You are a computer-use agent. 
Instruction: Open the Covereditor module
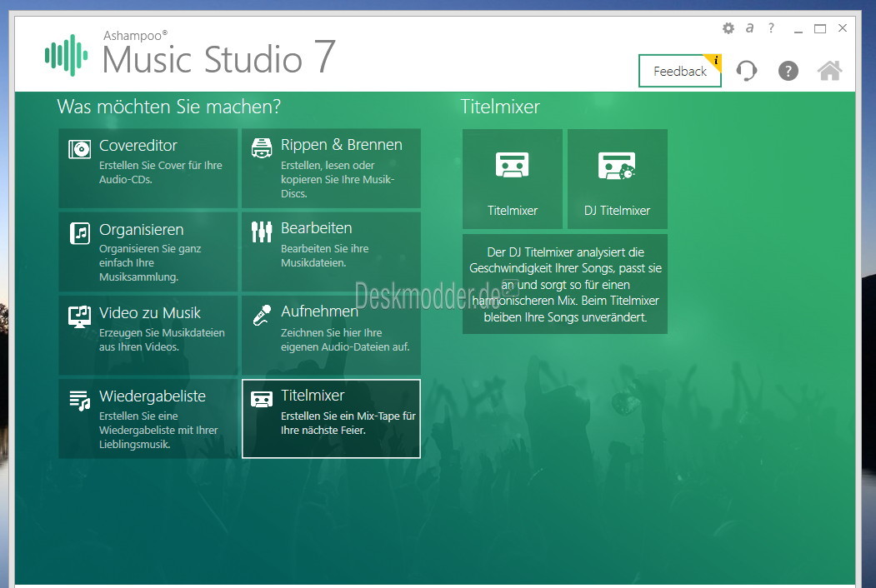coord(148,168)
